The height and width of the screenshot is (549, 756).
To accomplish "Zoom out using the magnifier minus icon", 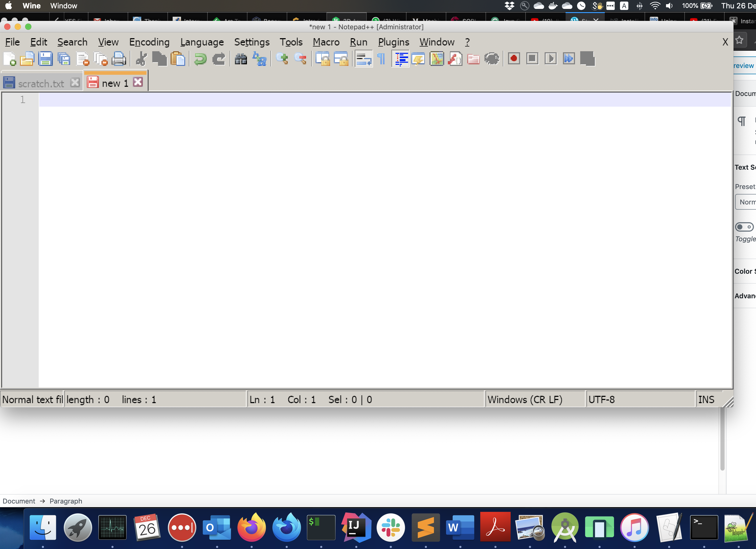I will click(300, 59).
